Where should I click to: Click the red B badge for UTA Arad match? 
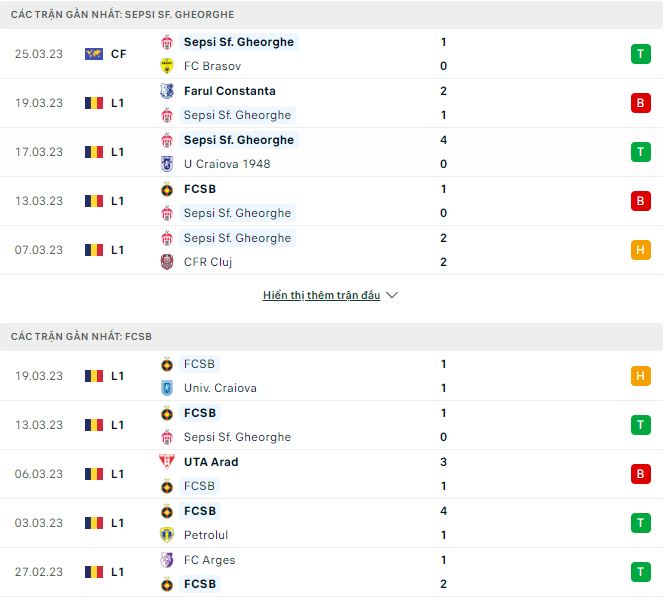click(640, 474)
